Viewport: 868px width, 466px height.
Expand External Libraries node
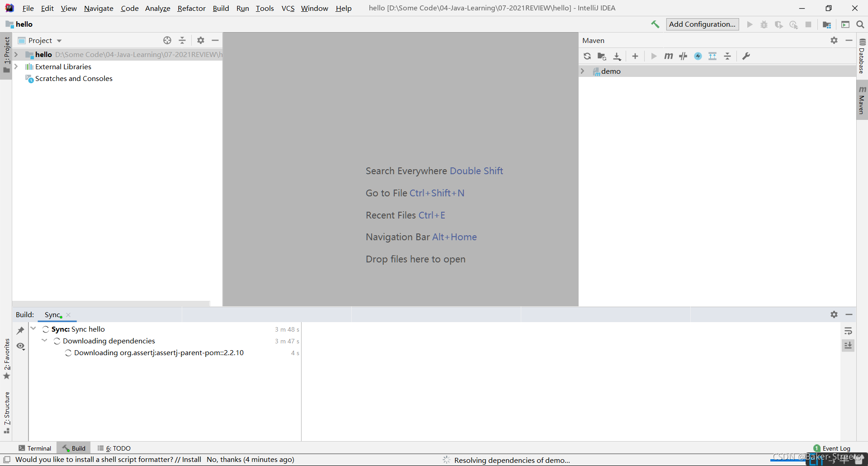pyautogui.click(x=16, y=67)
